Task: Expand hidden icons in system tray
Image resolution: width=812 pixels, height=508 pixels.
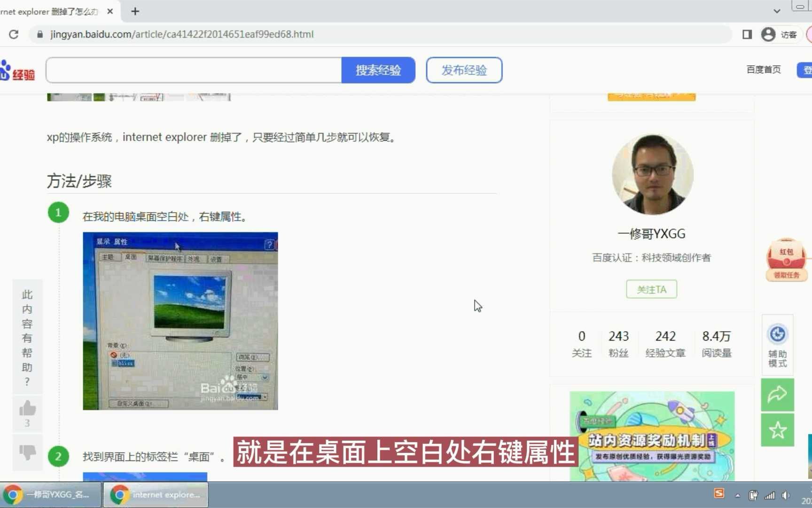Action: click(x=738, y=495)
